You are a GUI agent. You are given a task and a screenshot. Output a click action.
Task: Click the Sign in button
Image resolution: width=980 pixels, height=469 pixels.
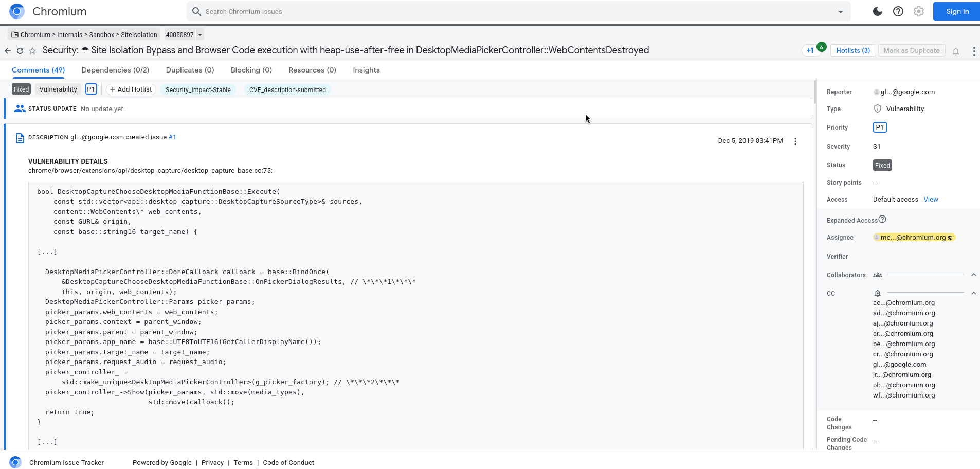957,11
